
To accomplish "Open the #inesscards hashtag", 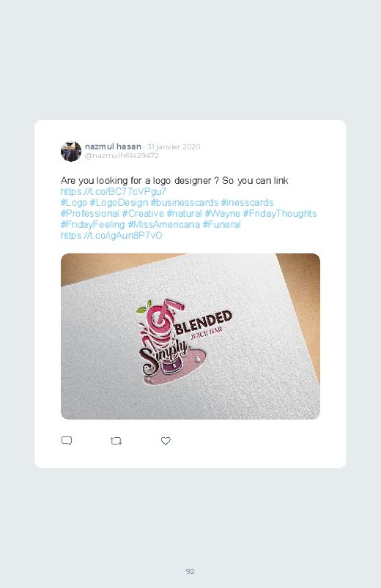I will click(x=247, y=203).
